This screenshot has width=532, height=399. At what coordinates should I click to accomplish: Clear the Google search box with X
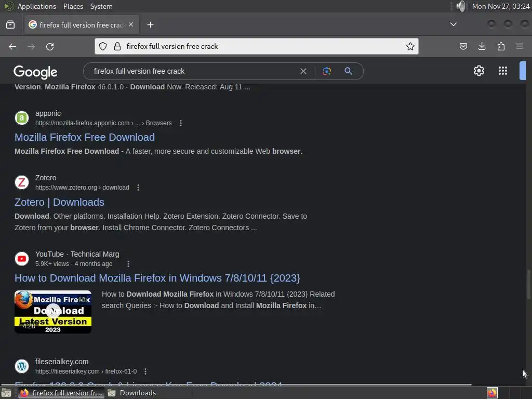tap(303, 71)
